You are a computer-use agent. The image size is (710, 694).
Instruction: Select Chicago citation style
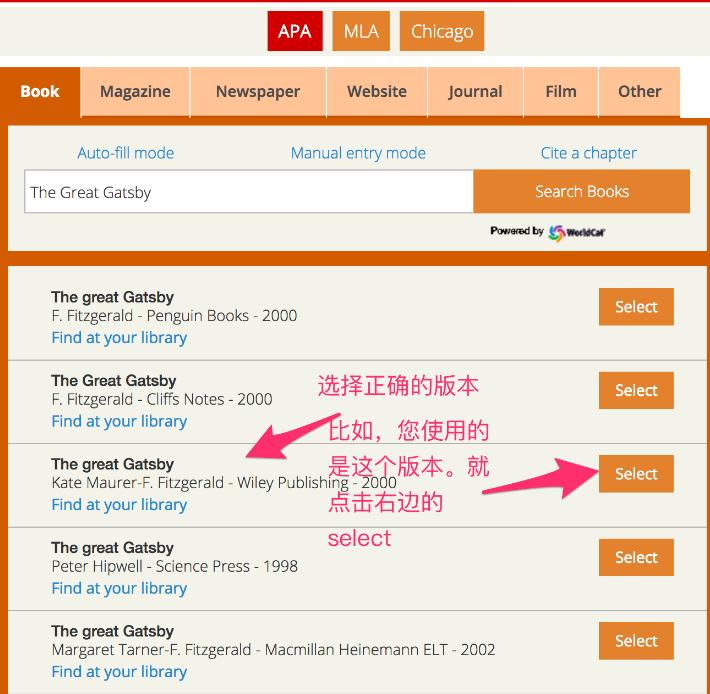441,31
